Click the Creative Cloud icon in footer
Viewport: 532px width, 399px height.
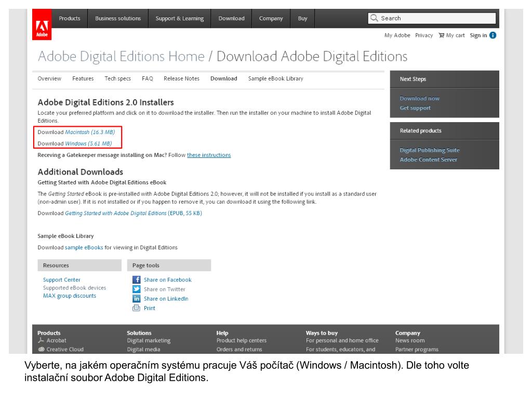[41, 349]
